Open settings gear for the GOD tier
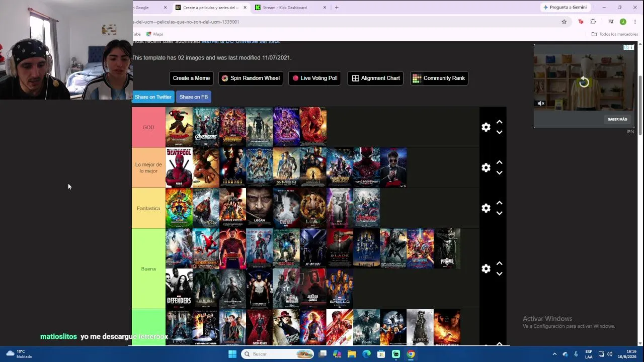 click(486, 127)
